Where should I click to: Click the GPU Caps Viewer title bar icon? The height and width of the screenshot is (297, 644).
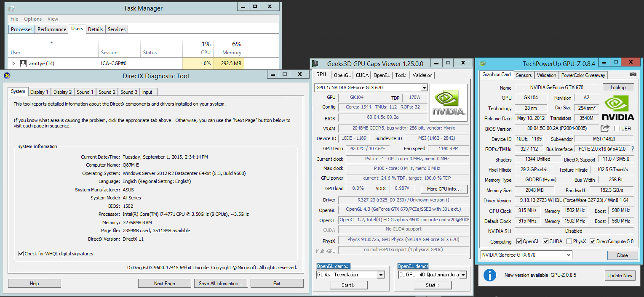tap(315, 64)
